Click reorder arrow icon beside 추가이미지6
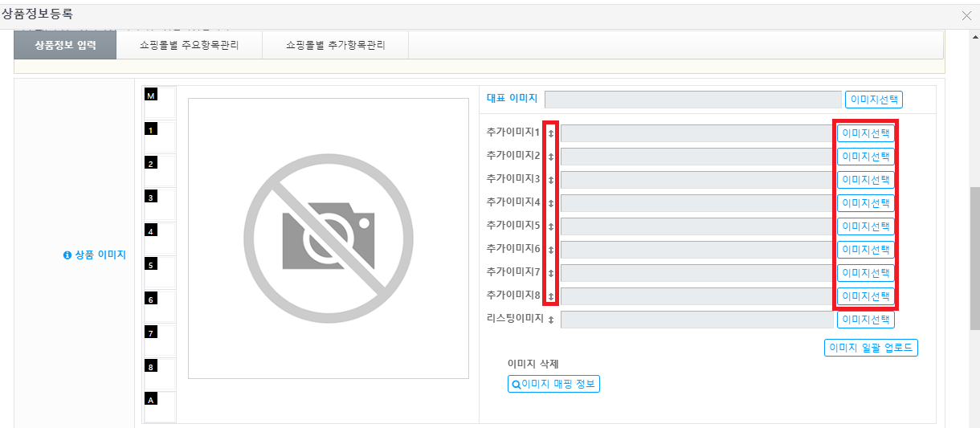 (551, 251)
